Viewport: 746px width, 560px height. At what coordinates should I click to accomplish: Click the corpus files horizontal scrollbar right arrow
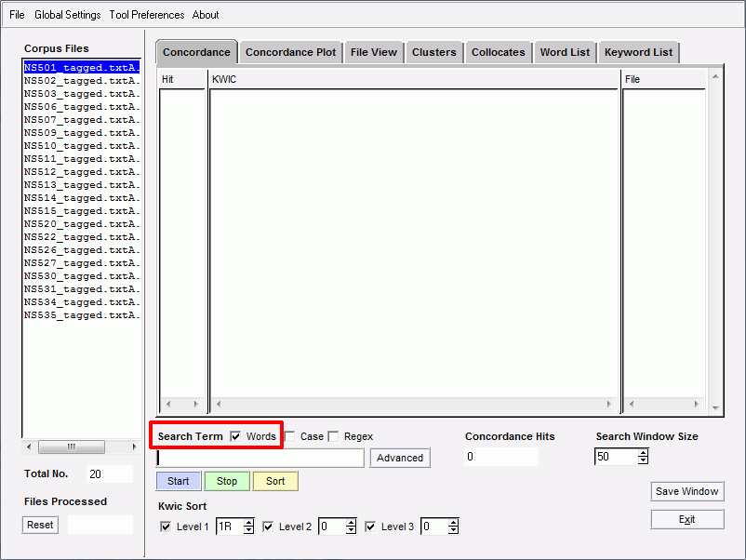135,447
